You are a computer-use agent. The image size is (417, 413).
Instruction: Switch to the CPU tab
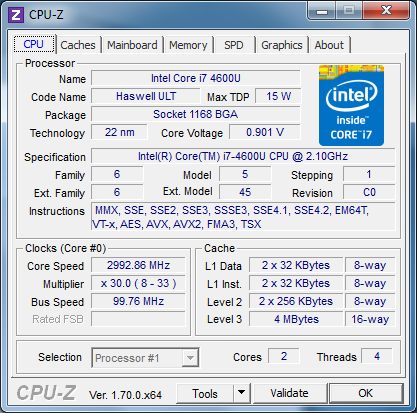[x=34, y=44]
